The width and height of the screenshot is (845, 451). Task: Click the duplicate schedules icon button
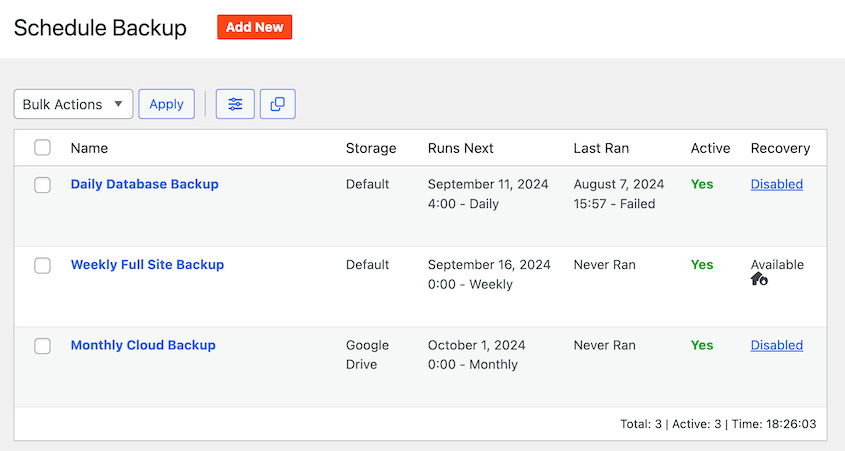277,104
